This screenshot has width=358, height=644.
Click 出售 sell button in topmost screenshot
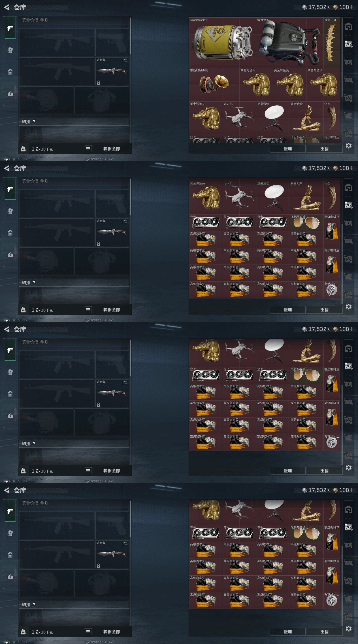click(324, 149)
